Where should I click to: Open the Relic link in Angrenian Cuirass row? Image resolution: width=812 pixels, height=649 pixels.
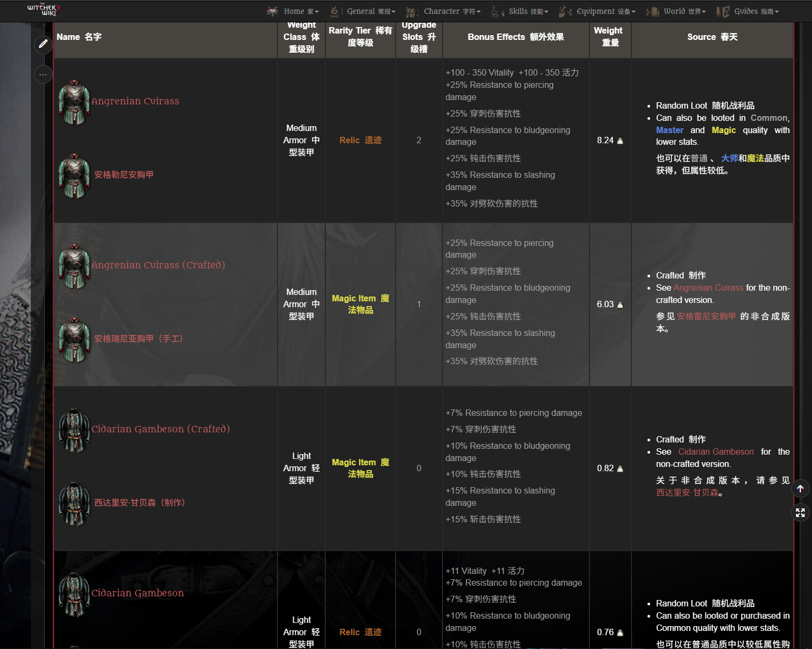coord(360,140)
